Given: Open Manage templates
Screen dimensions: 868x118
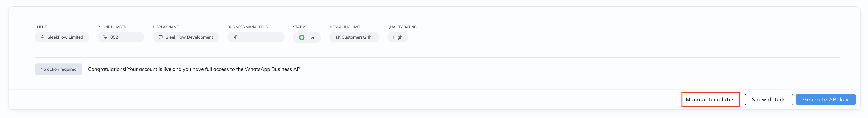Looking at the screenshot, I should [710, 99].
